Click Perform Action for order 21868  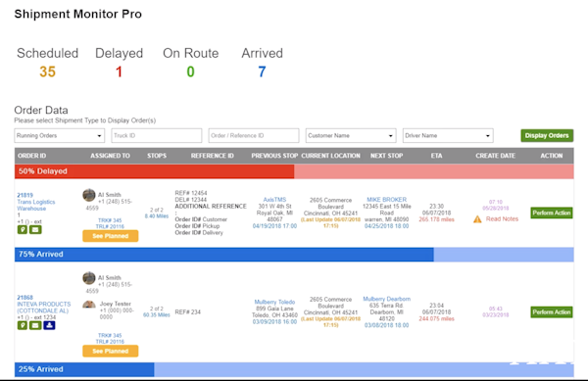click(551, 312)
